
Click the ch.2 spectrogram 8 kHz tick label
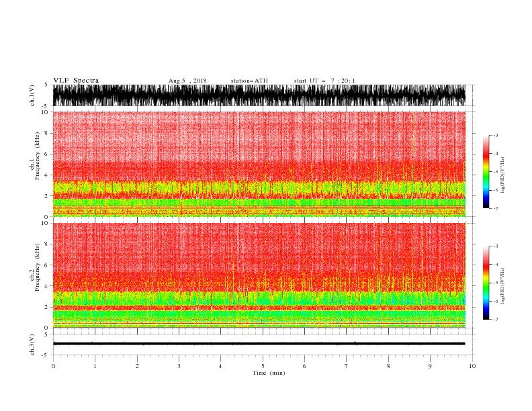(46, 244)
